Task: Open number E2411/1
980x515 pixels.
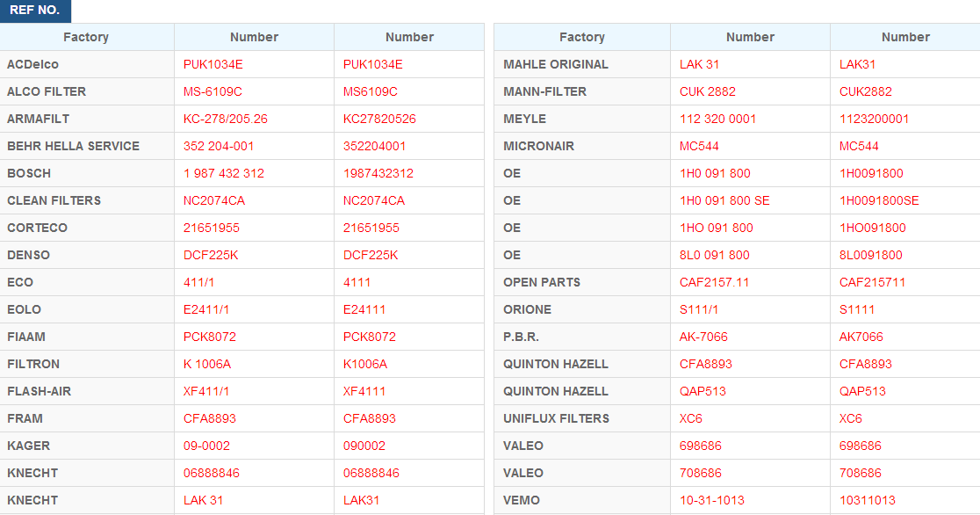Action: point(206,309)
